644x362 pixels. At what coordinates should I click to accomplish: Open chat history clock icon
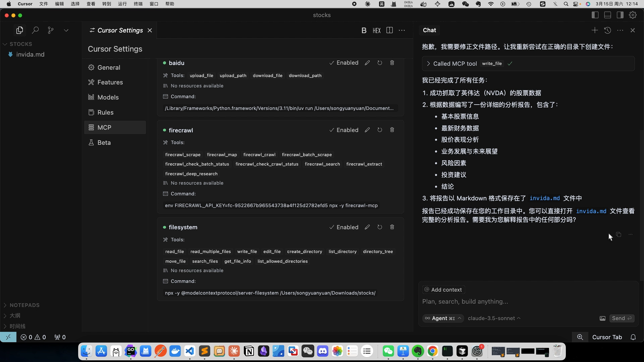pyautogui.click(x=607, y=30)
